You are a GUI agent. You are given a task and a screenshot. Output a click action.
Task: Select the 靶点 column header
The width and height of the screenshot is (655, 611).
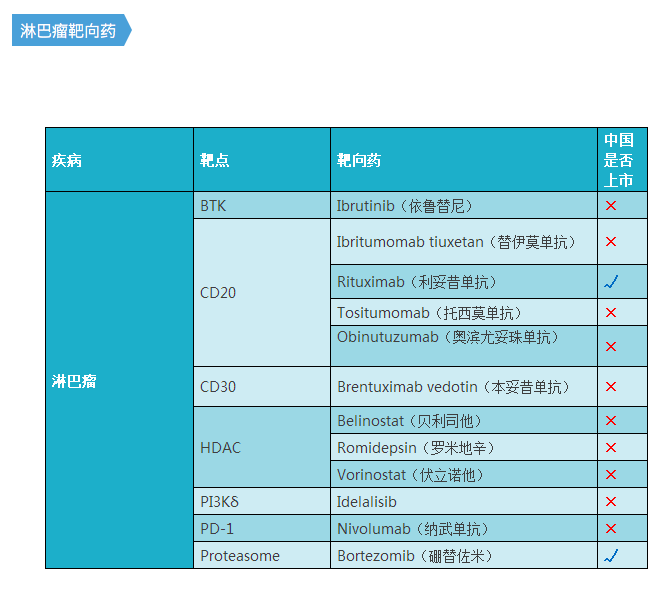[x=262, y=160]
